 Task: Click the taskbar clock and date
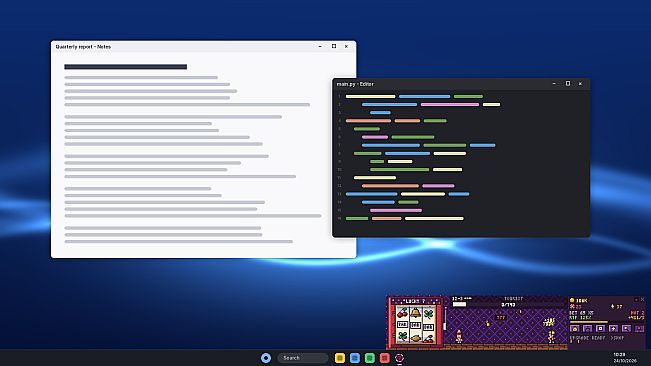(x=625, y=358)
